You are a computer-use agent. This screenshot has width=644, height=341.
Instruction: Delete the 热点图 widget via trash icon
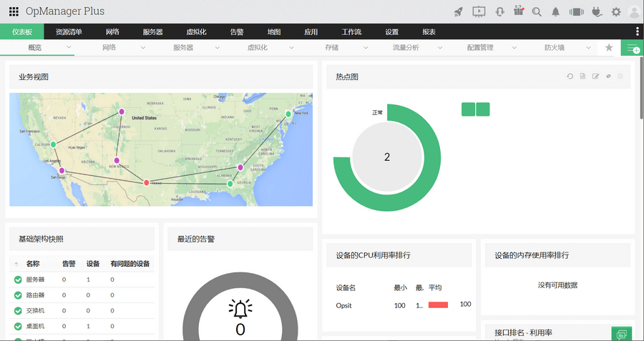(620, 76)
